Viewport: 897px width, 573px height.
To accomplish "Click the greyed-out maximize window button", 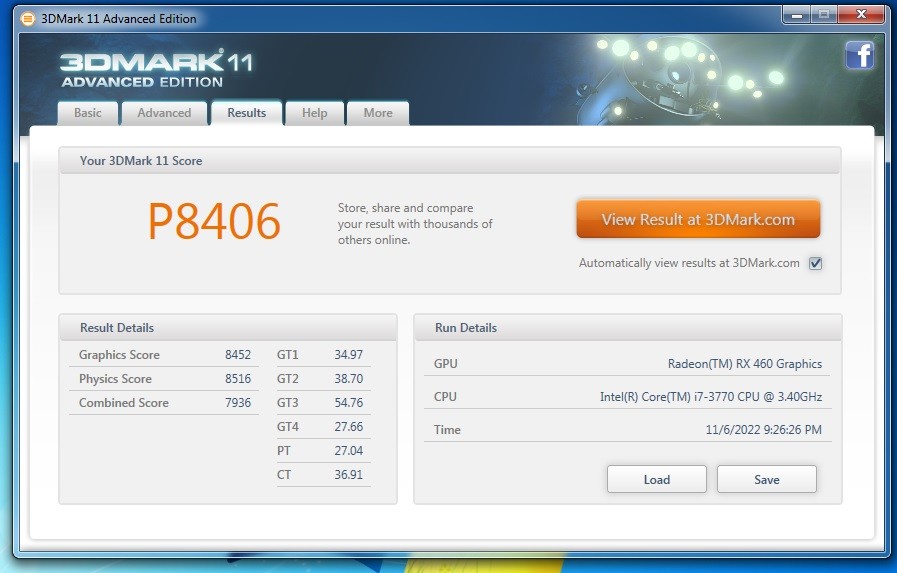I will 824,15.
